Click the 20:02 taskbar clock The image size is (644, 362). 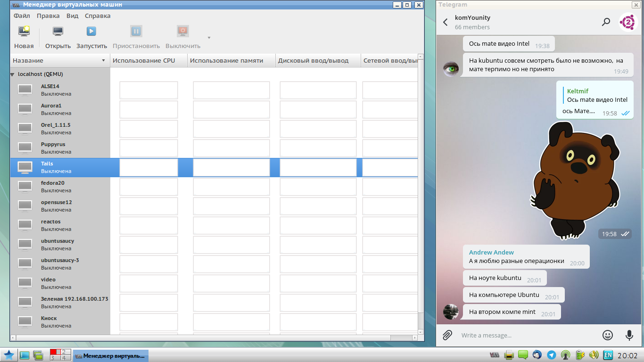point(627,355)
